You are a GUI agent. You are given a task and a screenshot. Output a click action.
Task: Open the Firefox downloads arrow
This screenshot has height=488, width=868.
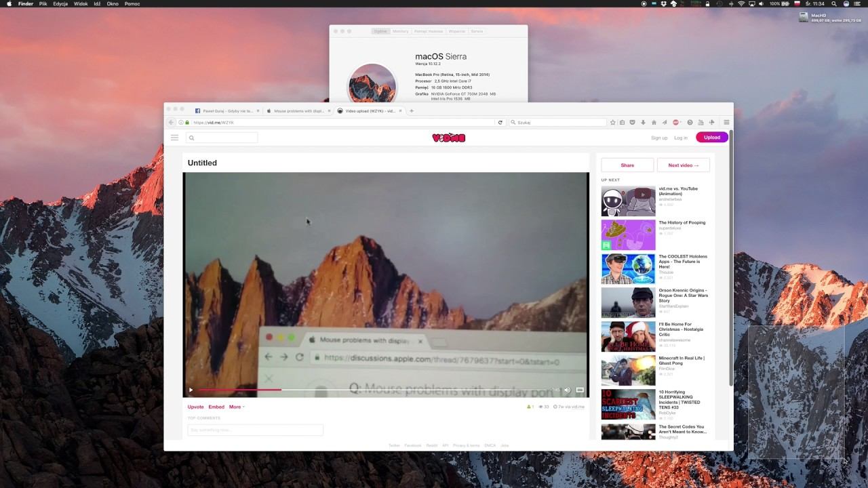643,123
